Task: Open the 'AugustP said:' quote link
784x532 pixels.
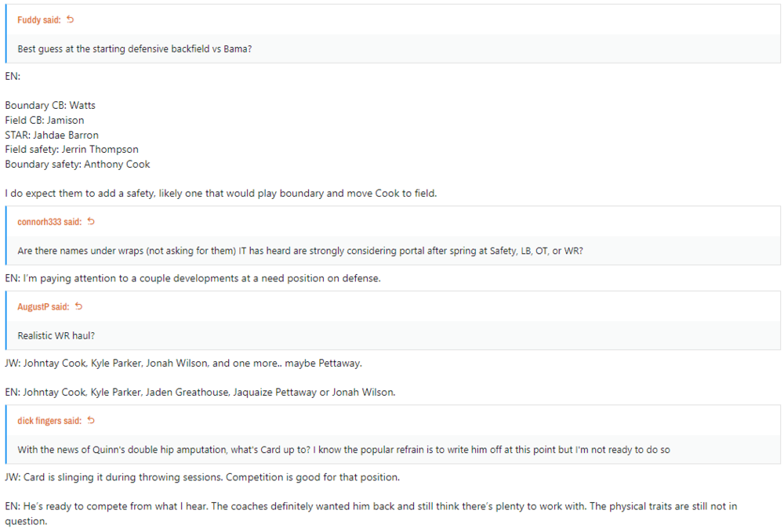Action: [x=43, y=306]
